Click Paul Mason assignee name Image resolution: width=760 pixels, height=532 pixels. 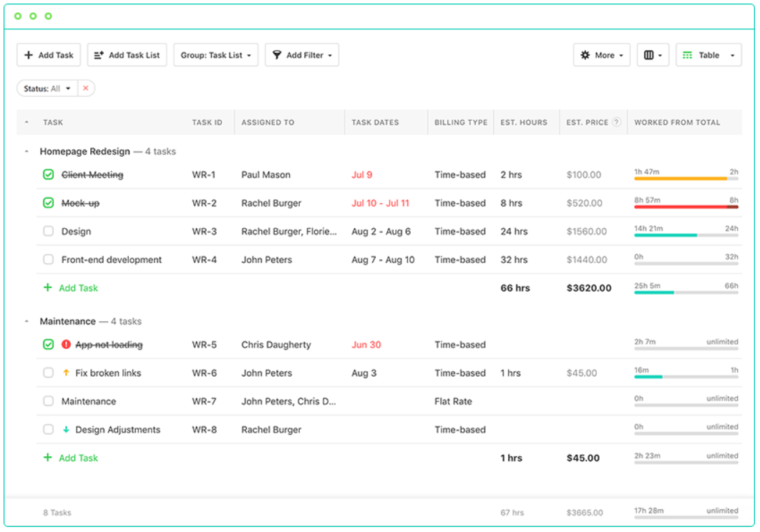coord(266,174)
